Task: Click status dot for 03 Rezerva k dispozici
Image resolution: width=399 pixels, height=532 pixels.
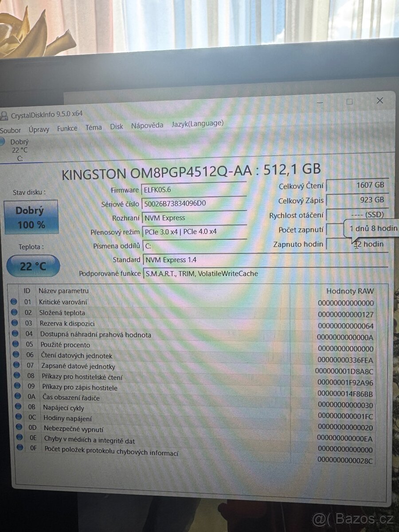Action: 14,323
